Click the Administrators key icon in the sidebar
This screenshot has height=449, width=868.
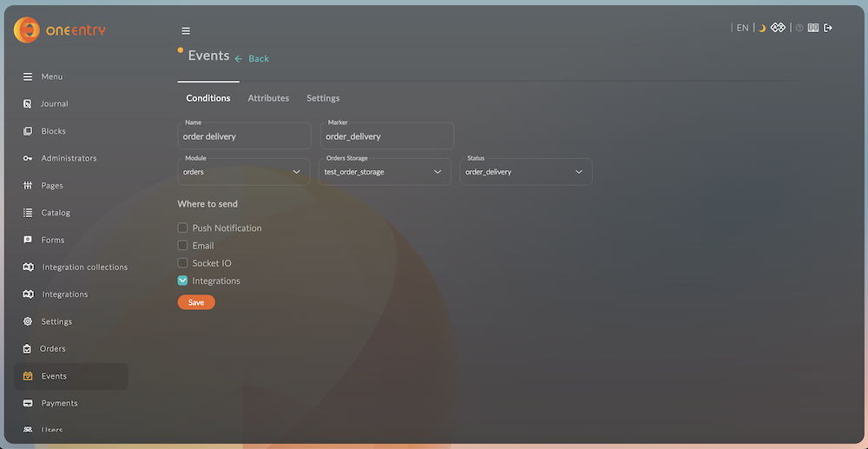[28, 158]
